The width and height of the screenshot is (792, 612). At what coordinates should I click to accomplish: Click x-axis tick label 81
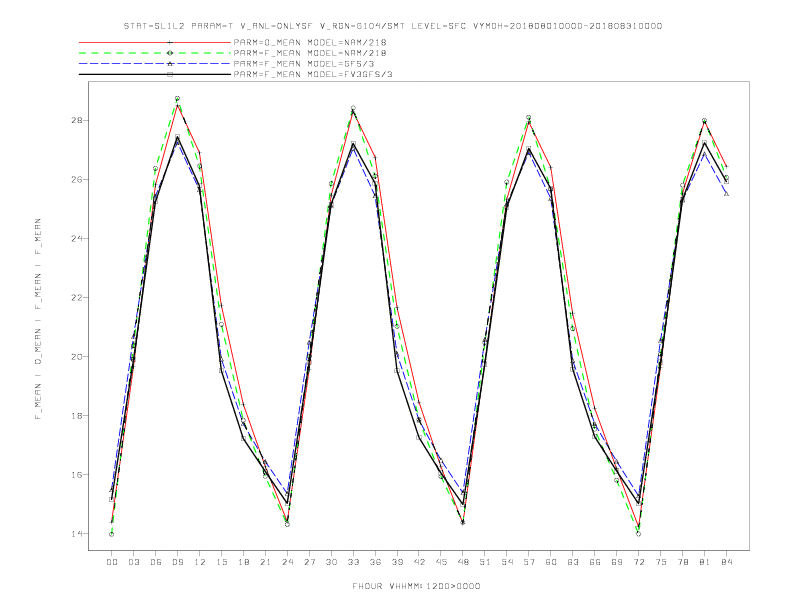click(705, 562)
